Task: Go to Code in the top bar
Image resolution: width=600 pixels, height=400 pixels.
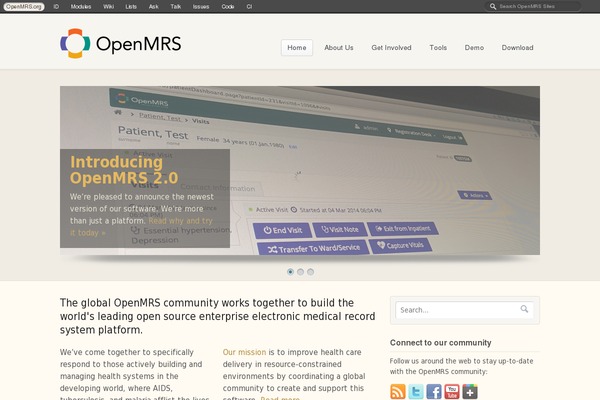Action: [228, 7]
